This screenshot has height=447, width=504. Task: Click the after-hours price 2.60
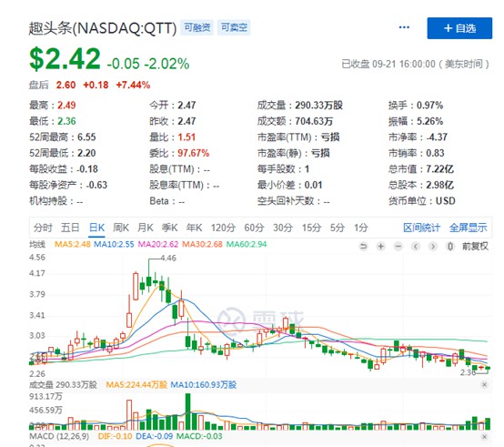click(x=66, y=85)
